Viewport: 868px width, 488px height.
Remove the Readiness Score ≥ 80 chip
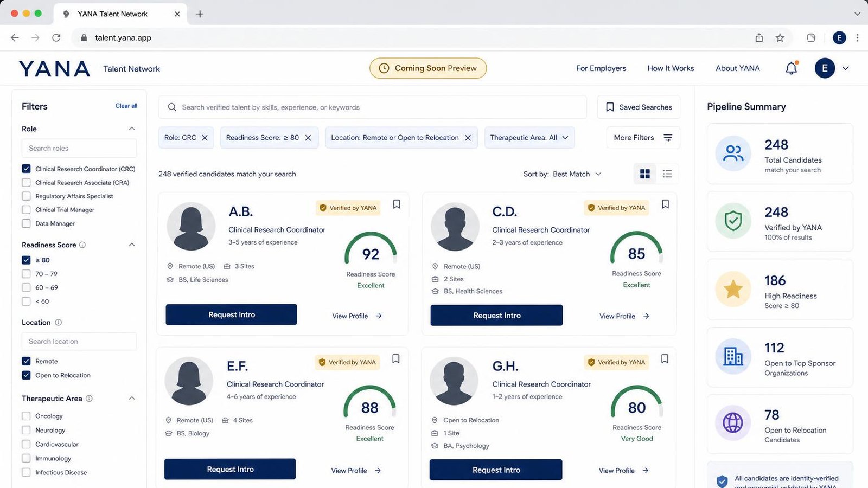308,138
